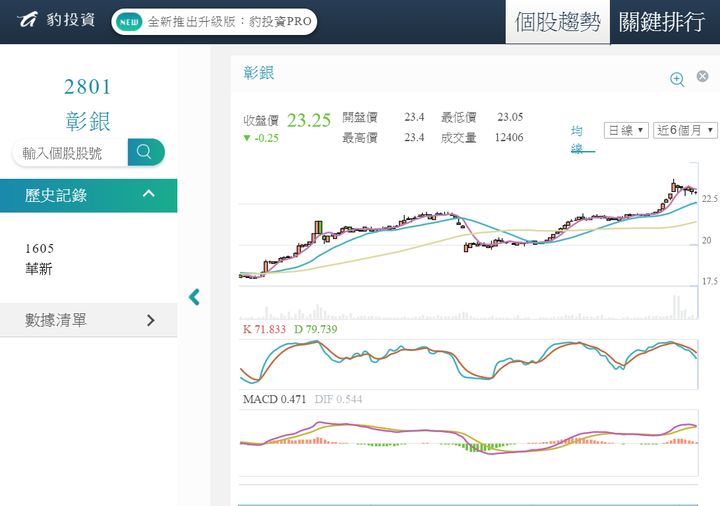Click the DIF 0.544 label
The height and width of the screenshot is (506, 720).
click(338, 399)
